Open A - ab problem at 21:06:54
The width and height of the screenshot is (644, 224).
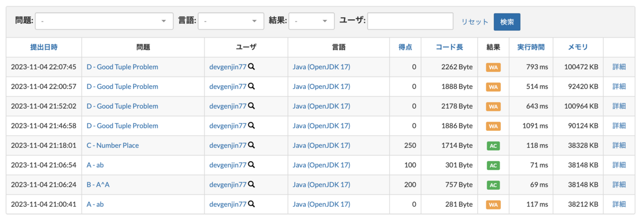95,165
